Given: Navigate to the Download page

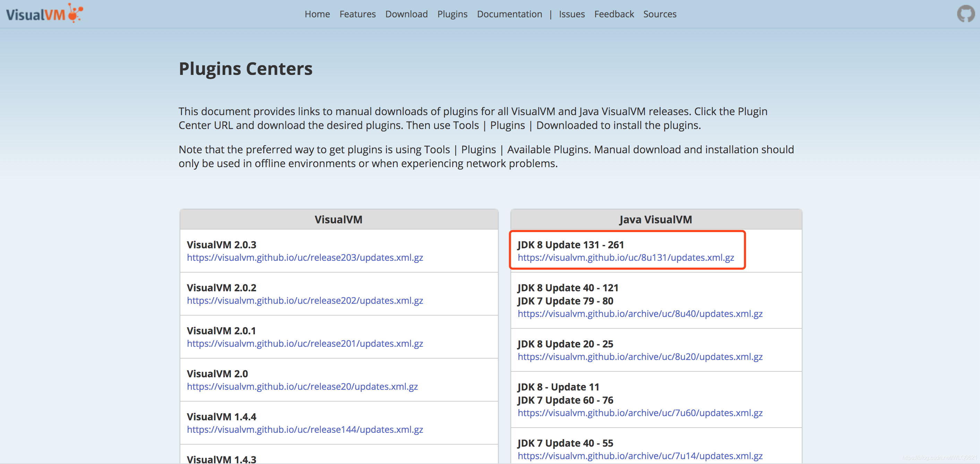Looking at the screenshot, I should click(x=406, y=14).
